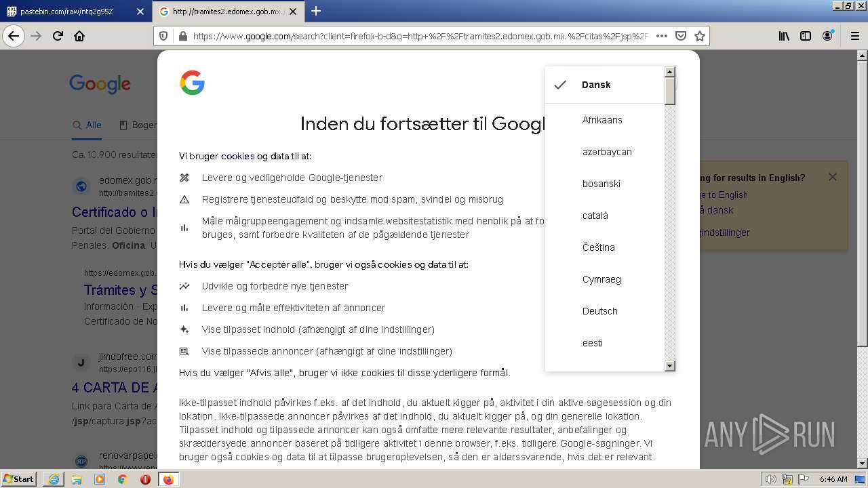Choose bosanski from the language list

(605, 184)
